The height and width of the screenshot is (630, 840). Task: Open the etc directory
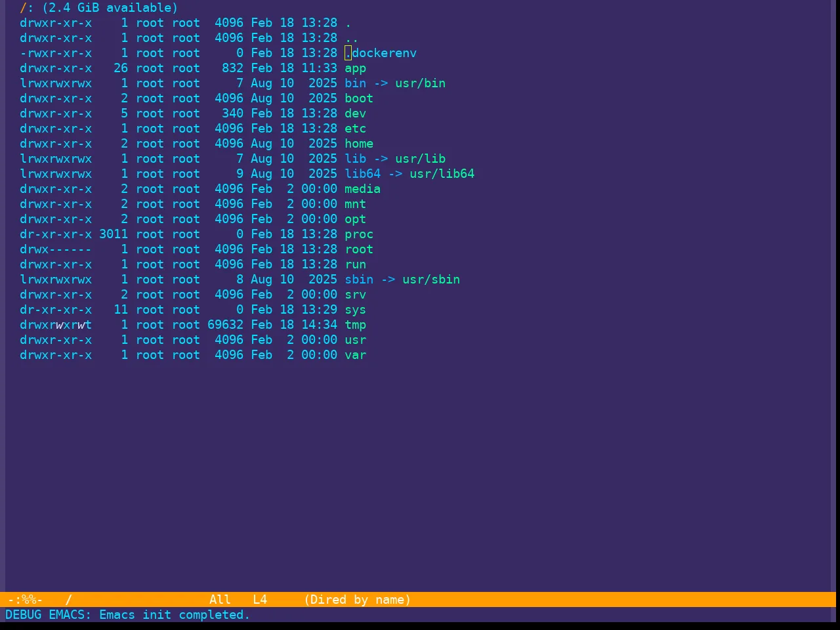click(x=356, y=129)
